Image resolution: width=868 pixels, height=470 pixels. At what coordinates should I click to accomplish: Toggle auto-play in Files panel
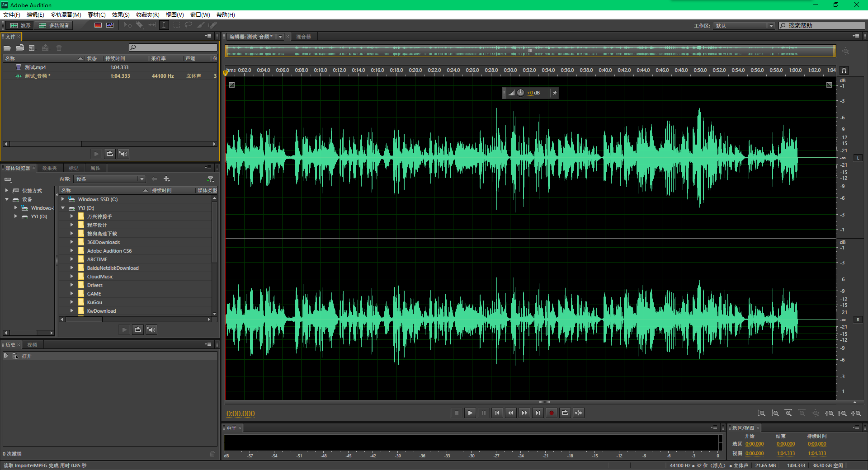(123, 154)
